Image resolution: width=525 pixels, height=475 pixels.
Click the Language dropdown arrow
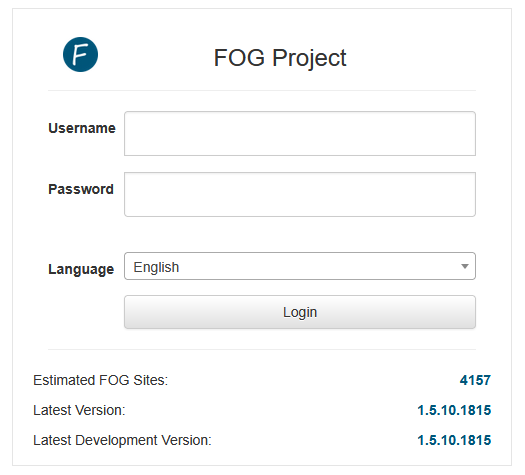point(464,266)
